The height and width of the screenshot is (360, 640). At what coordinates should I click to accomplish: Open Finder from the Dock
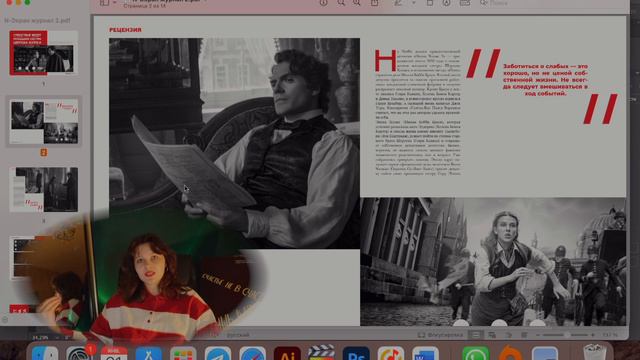(x=45, y=353)
